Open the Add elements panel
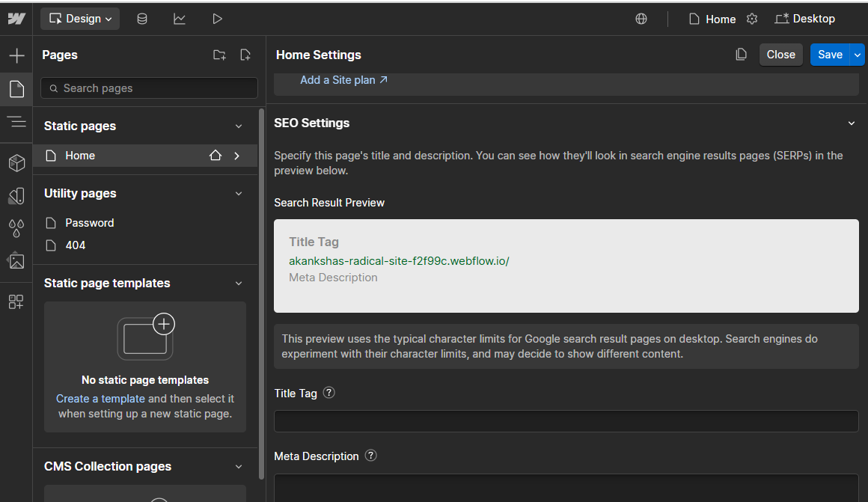The height and width of the screenshot is (502, 868). 16,55
